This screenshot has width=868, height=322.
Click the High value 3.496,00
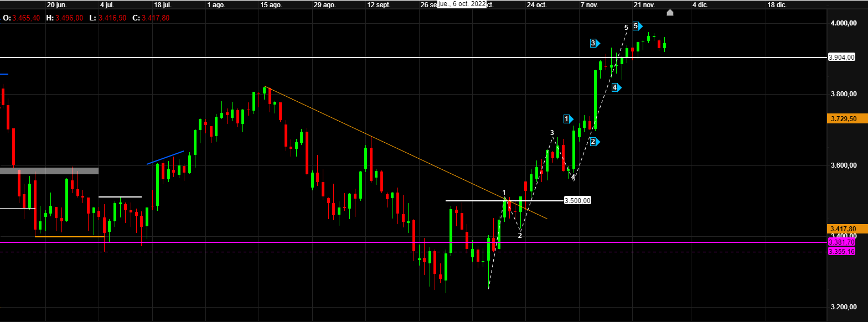[69, 18]
